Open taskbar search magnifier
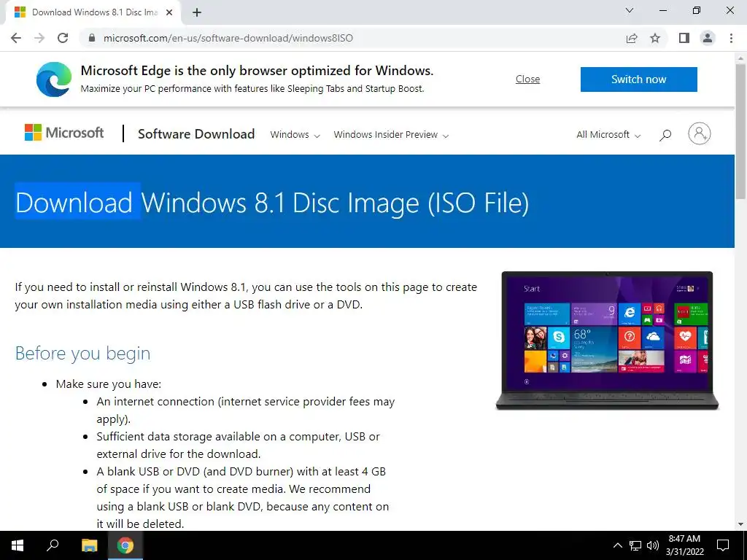The width and height of the screenshot is (747, 560). tap(53, 545)
